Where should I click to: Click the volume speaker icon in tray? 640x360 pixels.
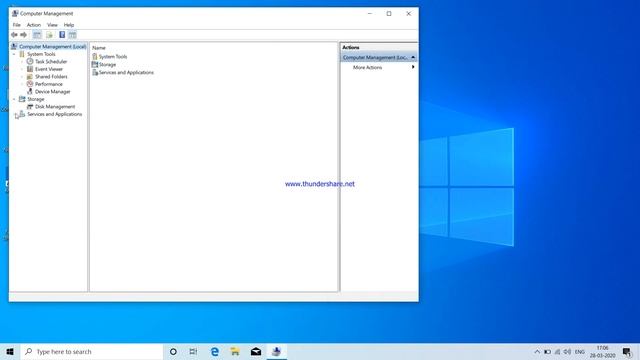pos(567,351)
